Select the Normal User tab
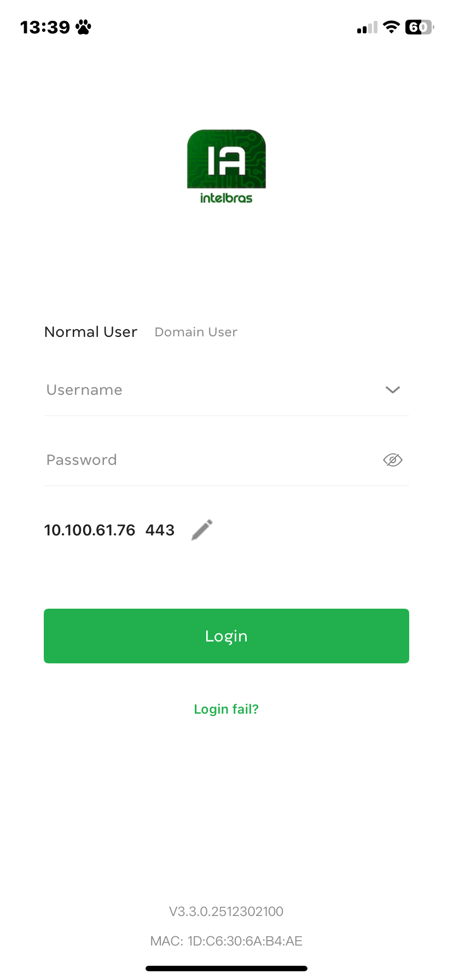 pos(91,332)
